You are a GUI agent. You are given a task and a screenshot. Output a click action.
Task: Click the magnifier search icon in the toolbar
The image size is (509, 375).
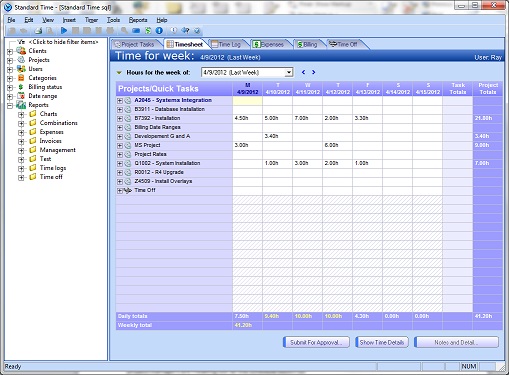[x=124, y=31]
